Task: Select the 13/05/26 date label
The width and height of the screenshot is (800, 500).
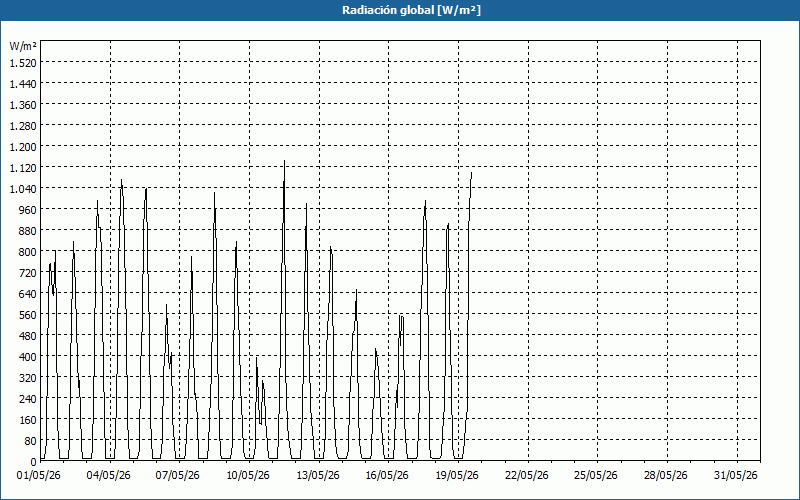Action: click(317, 475)
